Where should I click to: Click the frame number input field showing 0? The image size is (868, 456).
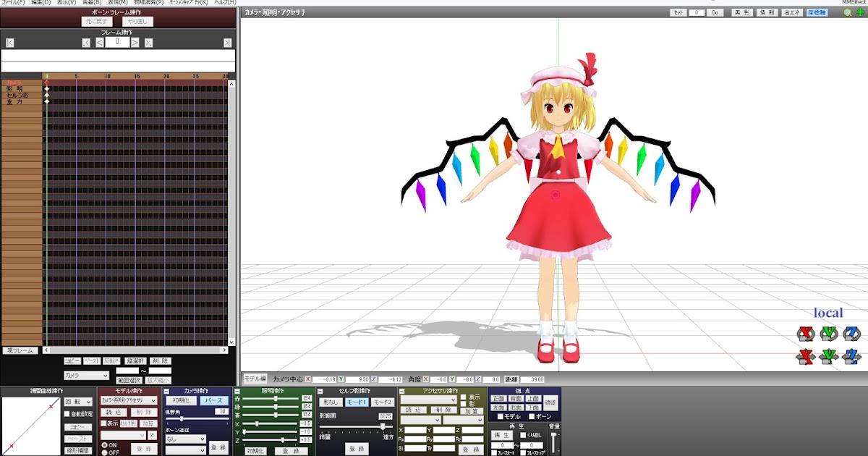pyautogui.click(x=118, y=42)
